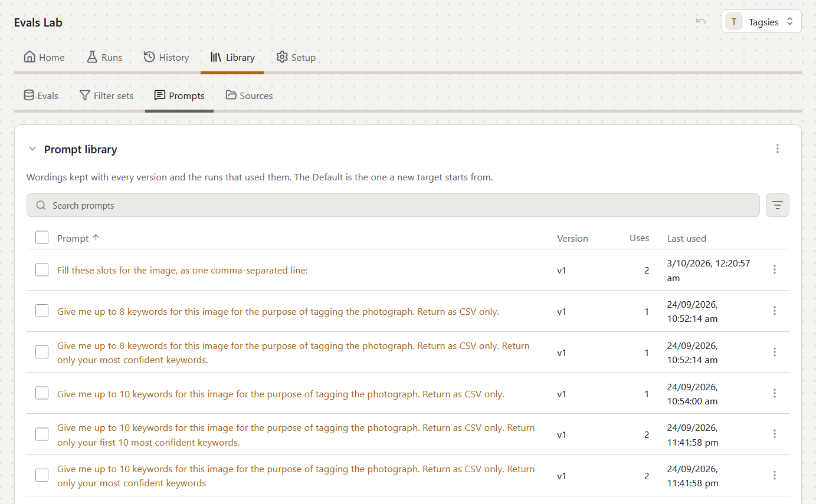The width and height of the screenshot is (816, 504).
Task: Open row menu for "first 10 most confident" prompt
Action: click(x=775, y=434)
